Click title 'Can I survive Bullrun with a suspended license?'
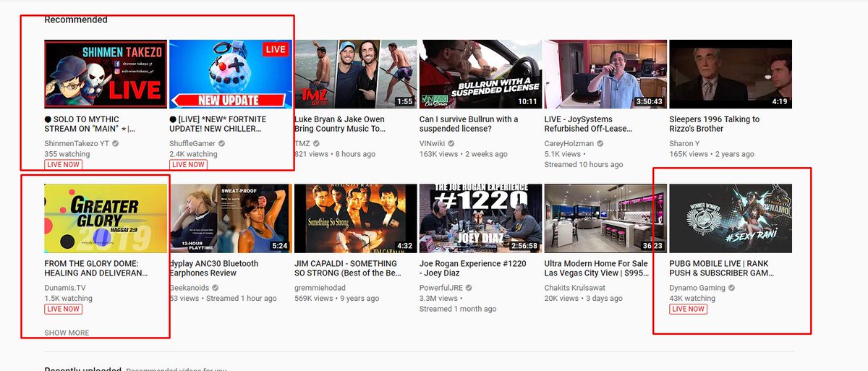Viewport: 868px width, 371px height. point(469,124)
